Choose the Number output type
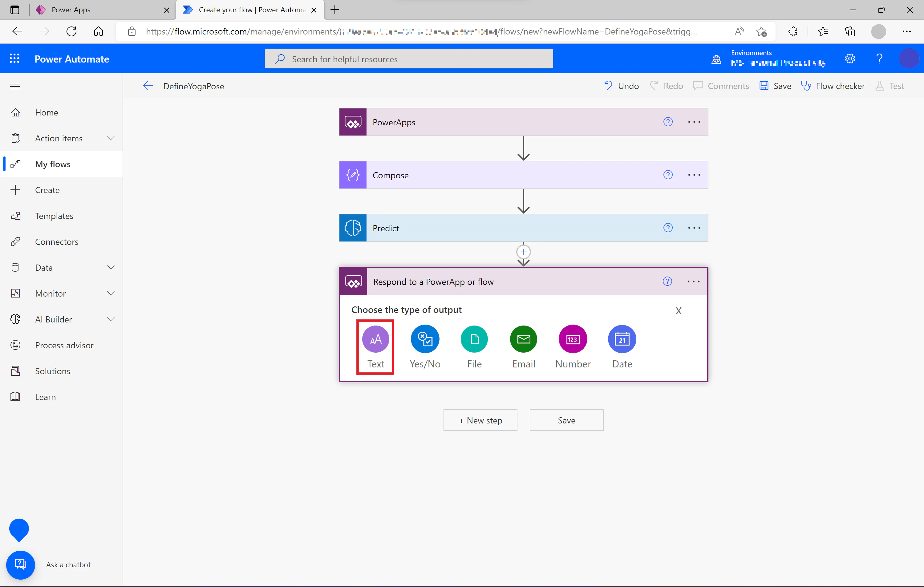The width and height of the screenshot is (924, 587). coord(573,347)
